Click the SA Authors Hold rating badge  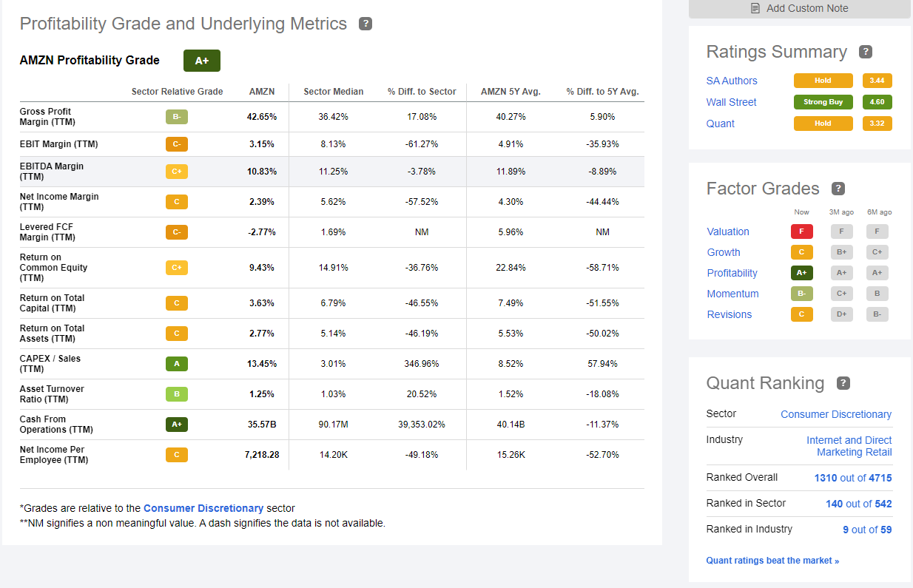click(x=823, y=81)
